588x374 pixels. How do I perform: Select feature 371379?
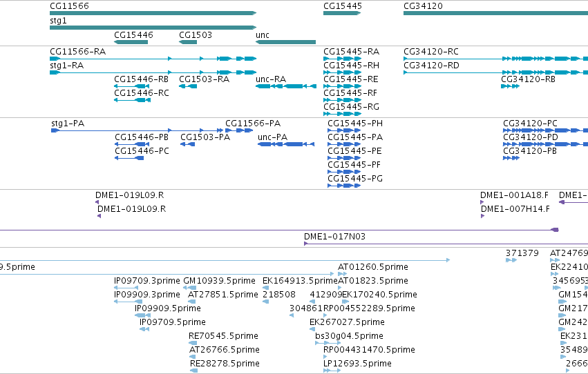pyautogui.click(x=511, y=260)
